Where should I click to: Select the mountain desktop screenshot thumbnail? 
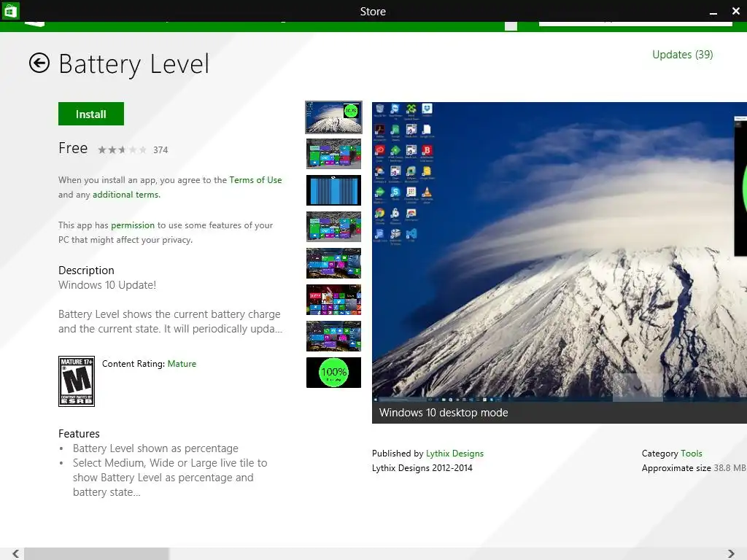333,117
